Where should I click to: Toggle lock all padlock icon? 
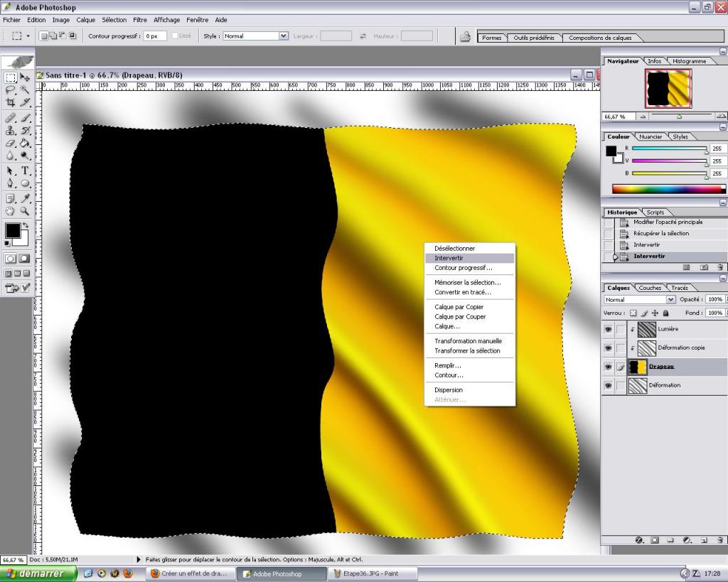(665, 313)
